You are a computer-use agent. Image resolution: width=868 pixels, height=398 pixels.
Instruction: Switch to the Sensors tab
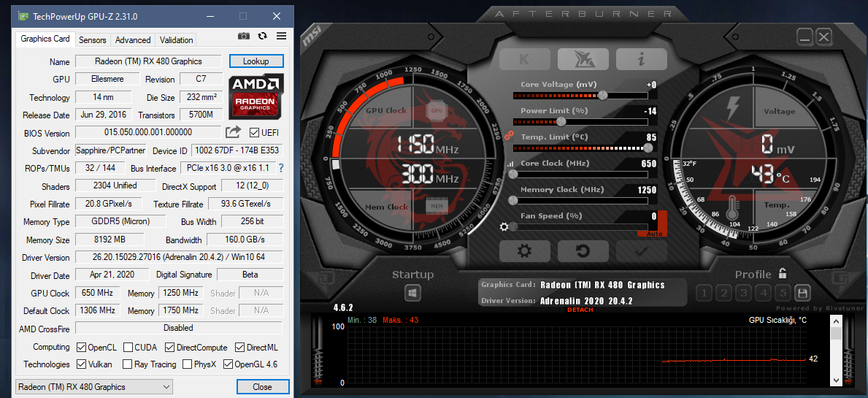point(93,40)
